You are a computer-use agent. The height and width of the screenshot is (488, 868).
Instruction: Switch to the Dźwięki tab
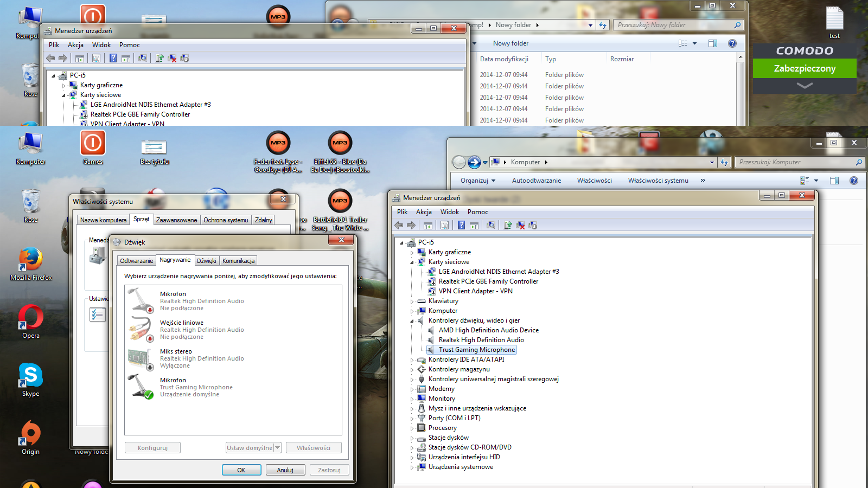point(207,261)
